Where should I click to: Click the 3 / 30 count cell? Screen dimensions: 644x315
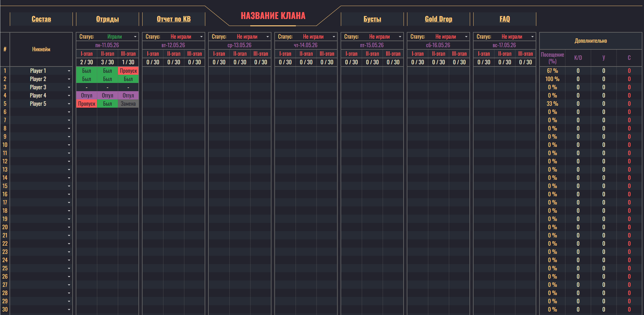click(107, 62)
